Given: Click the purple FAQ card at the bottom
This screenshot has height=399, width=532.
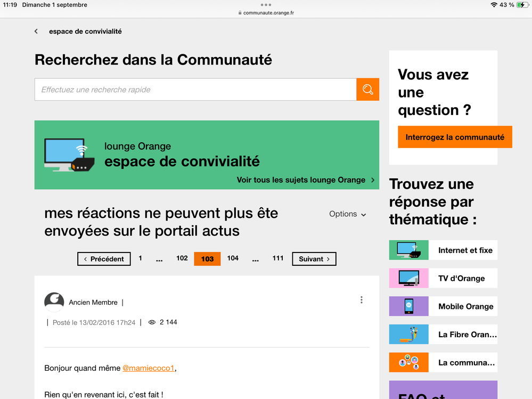Looking at the screenshot, I should point(443,389).
